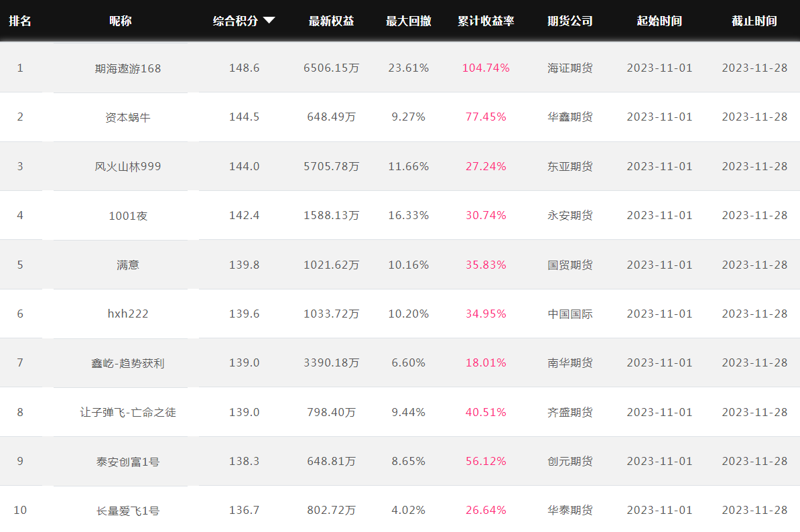800x532 pixels.
Task: Click drawdown value 23.61%
Action: (x=409, y=68)
